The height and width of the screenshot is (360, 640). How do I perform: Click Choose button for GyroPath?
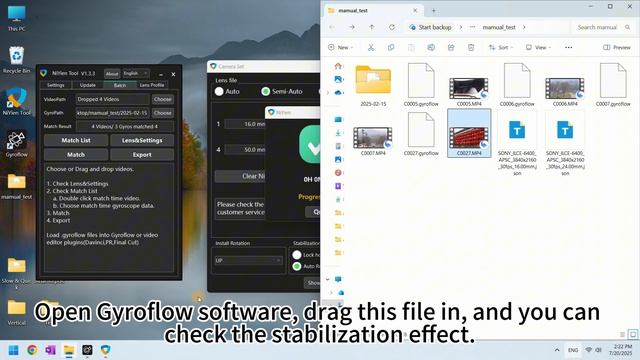163,113
